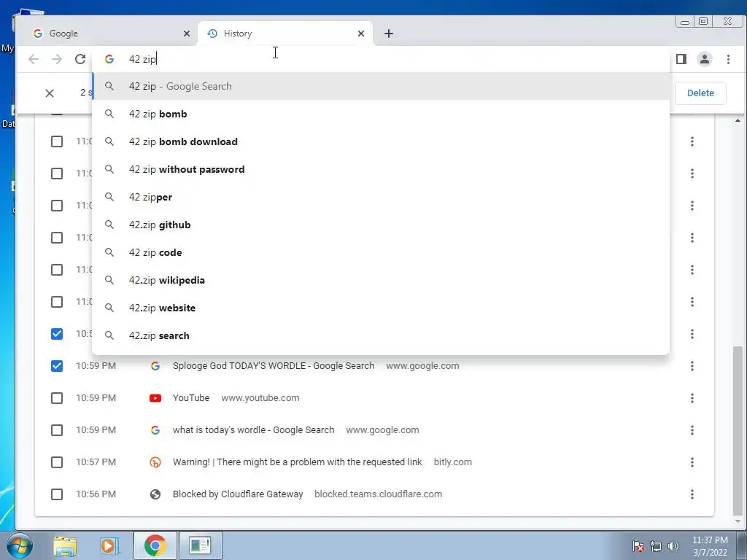
Task: Uncheck the checked box above the Splooge God row
Action: click(57, 334)
